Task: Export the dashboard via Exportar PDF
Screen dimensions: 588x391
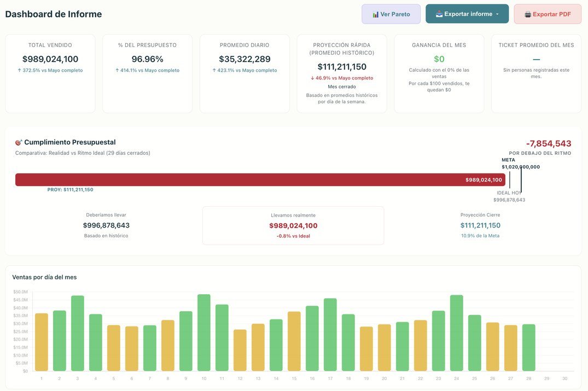Action: pyautogui.click(x=548, y=14)
